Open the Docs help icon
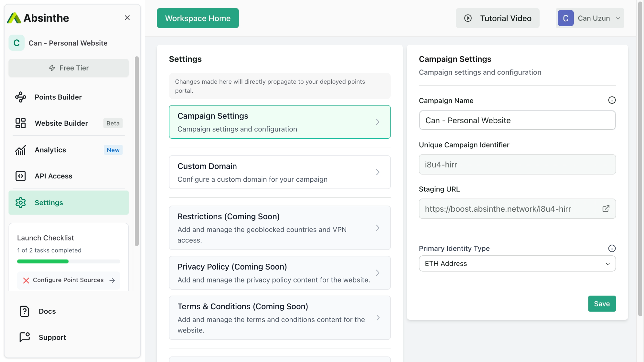This screenshot has height=362, width=644. 25,311
